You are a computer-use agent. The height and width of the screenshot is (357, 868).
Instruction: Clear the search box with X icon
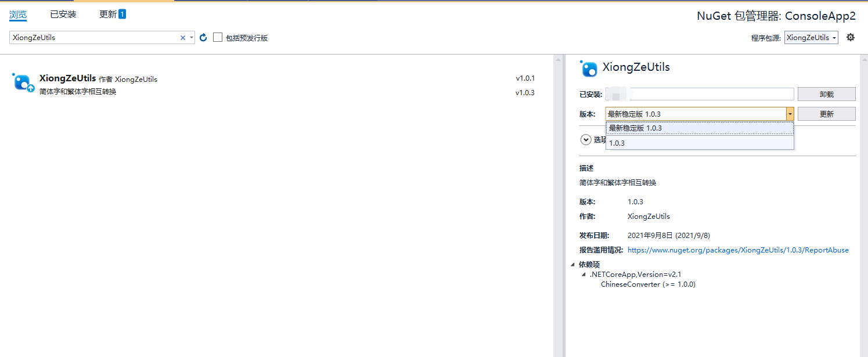(183, 38)
